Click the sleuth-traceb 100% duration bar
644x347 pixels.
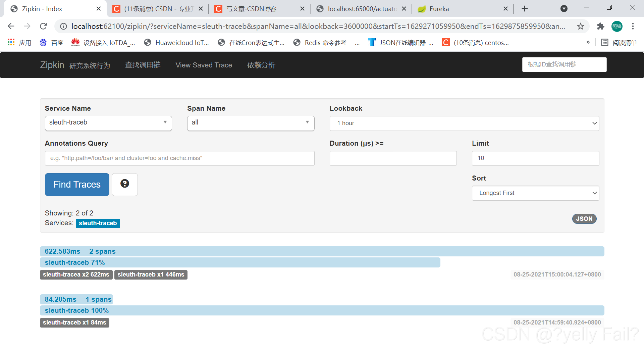click(x=322, y=310)
